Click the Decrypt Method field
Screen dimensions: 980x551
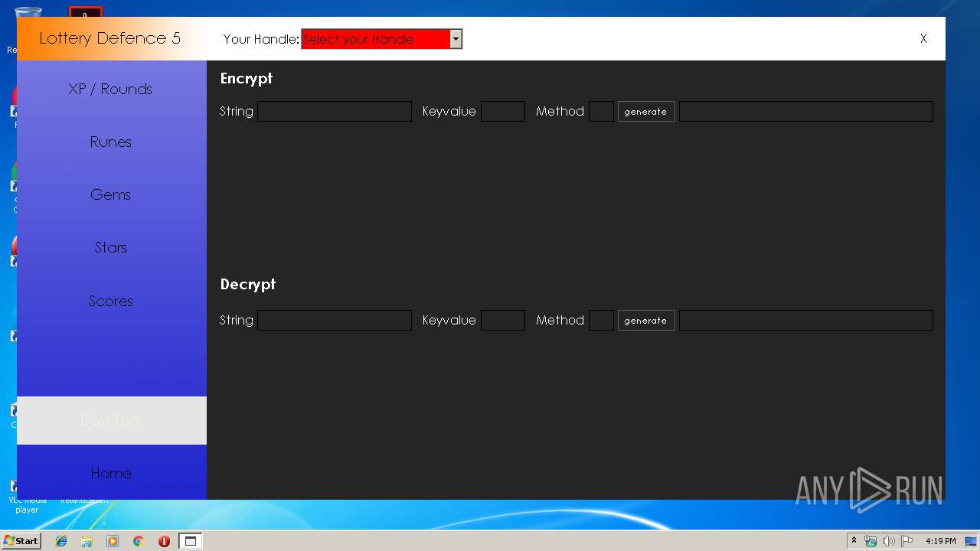point(601,321)
